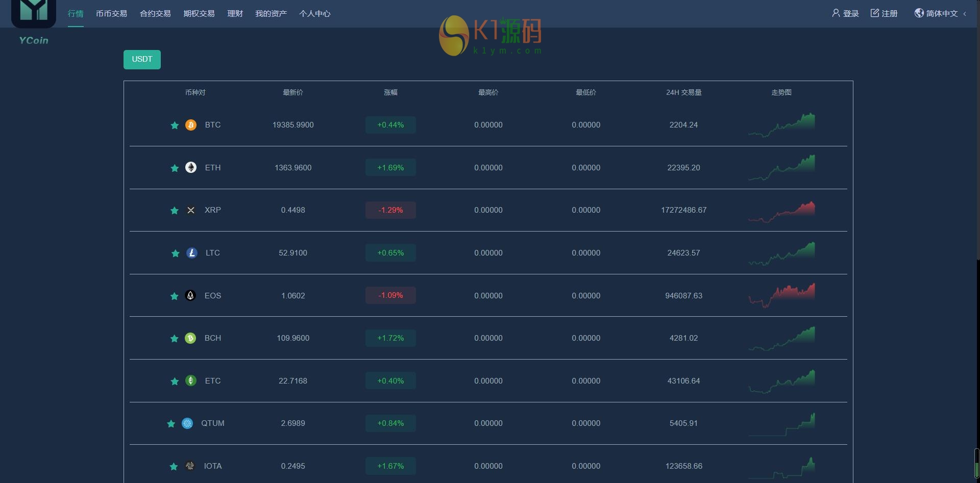
Task: Click the globe language icon
Action: point(919,13)
